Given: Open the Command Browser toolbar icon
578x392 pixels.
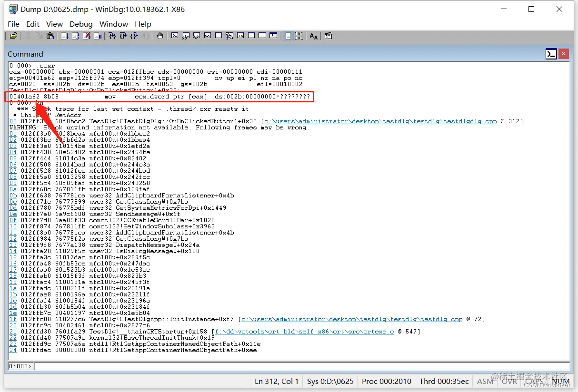Looking at the screenshot, I should (273, 36).
